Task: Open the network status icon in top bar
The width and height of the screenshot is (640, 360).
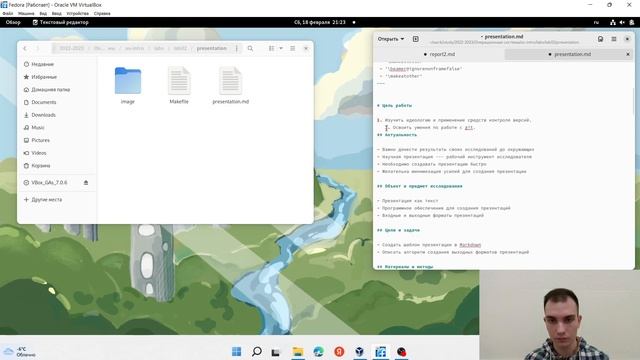Action: (x=613, y=22)
